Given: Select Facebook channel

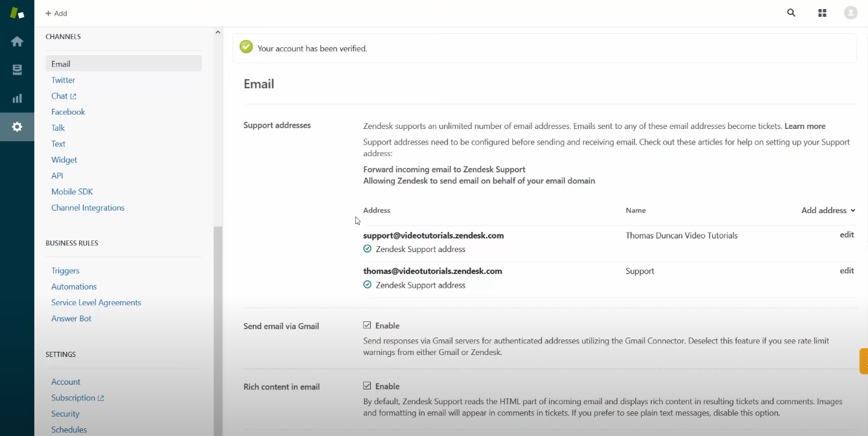Looking at the screenshot, I should tap(68, 111).
